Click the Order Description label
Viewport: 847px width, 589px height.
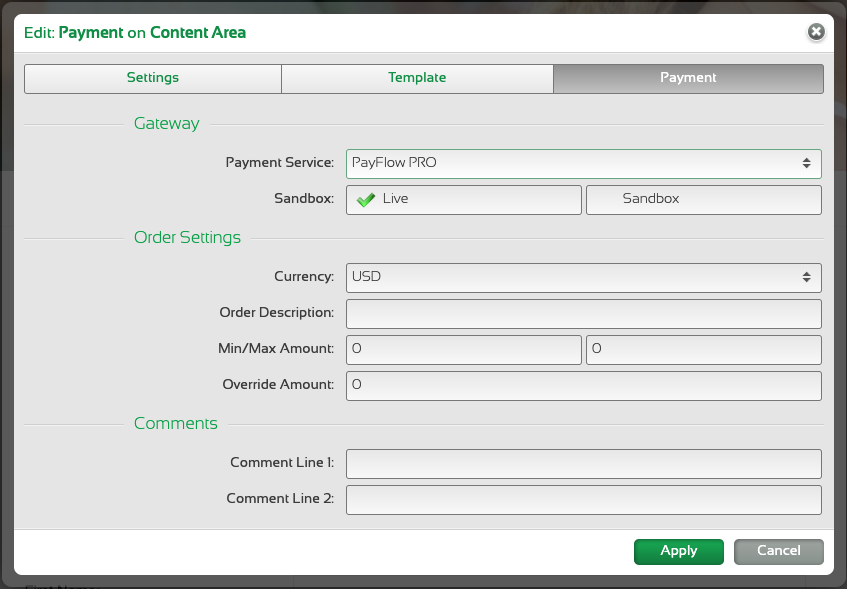pyautogui.click(x=277, y=313)
